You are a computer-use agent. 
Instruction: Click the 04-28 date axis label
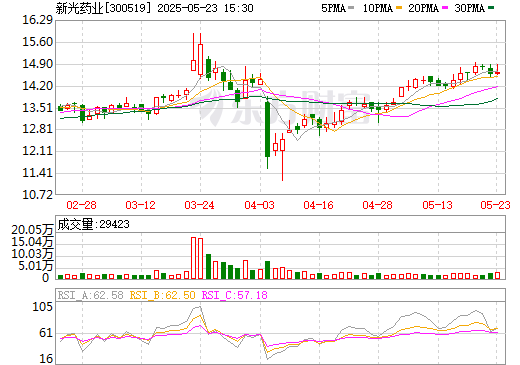(x=377, y=205)
